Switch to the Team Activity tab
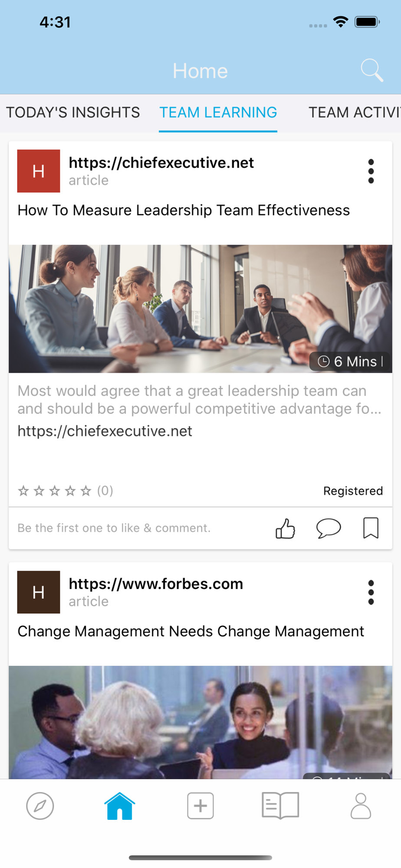Viewport: 401px width, 868px height. (355, 112)
